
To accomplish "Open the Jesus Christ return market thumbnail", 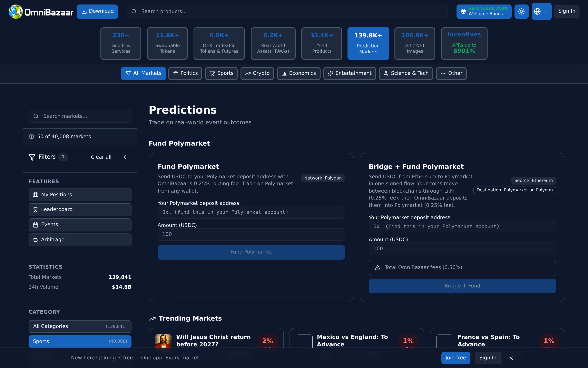I will click(163, 341).
